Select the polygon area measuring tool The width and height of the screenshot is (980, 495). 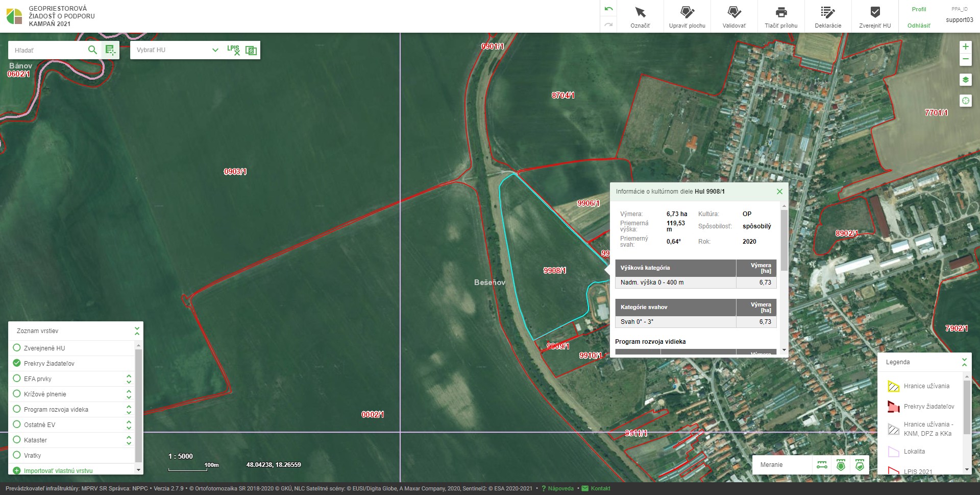841,465
